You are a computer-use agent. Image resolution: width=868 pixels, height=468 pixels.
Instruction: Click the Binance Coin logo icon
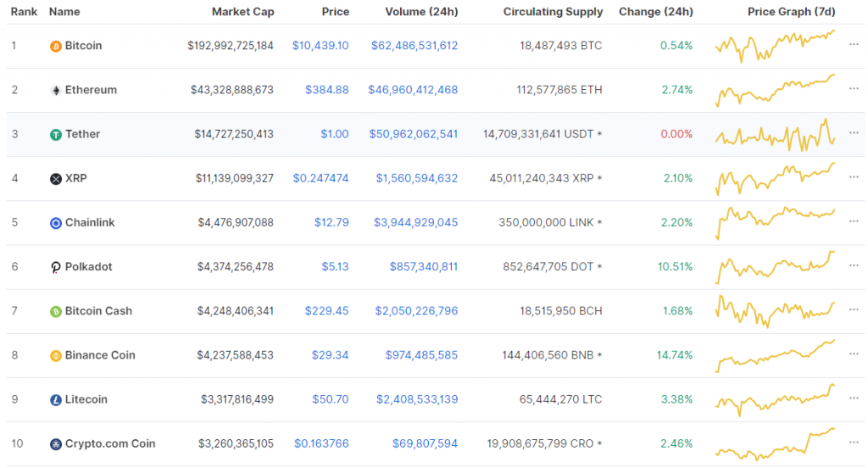[55, 356]
